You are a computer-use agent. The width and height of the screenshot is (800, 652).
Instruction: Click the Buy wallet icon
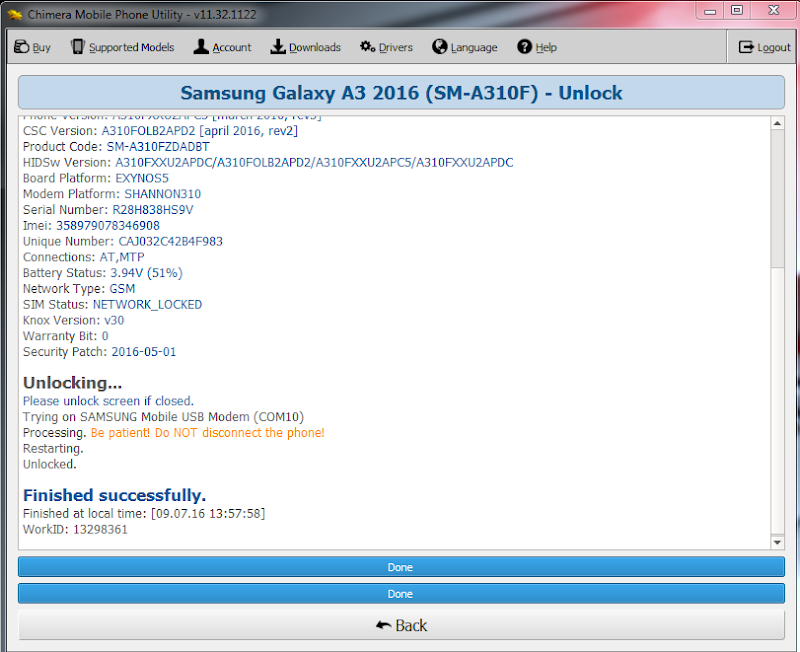21,47
